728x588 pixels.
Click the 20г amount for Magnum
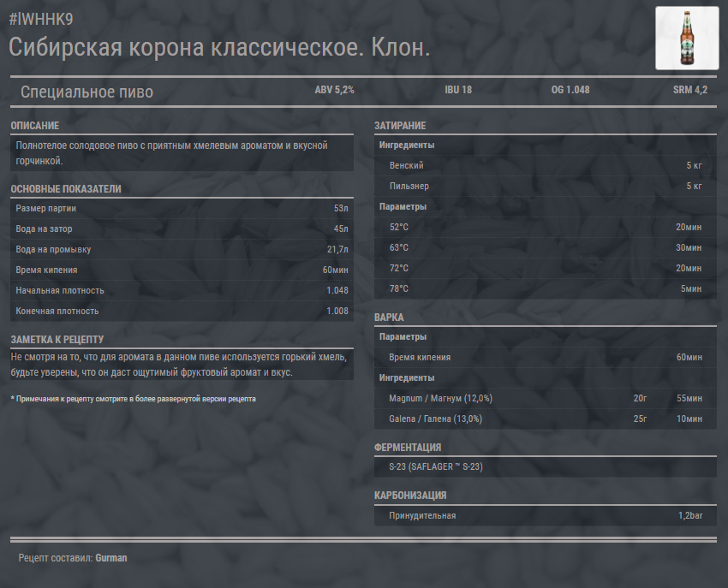click(x=640, y=398)
